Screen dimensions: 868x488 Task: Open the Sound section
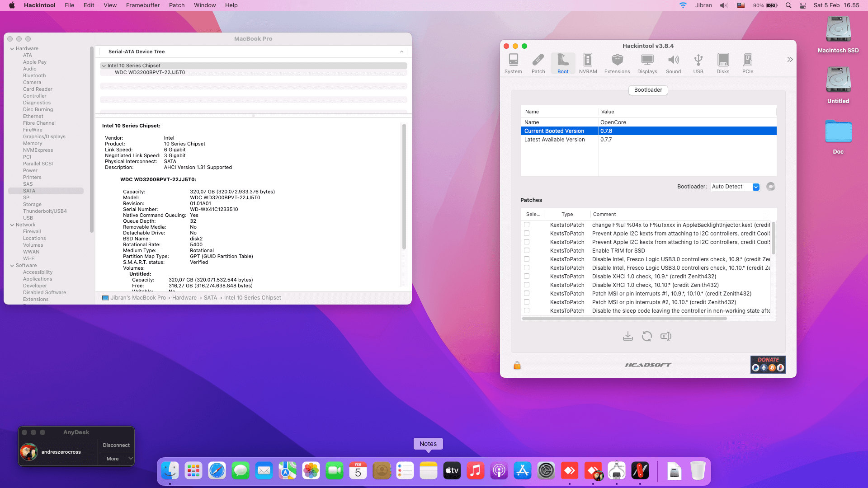coord(673,64)
